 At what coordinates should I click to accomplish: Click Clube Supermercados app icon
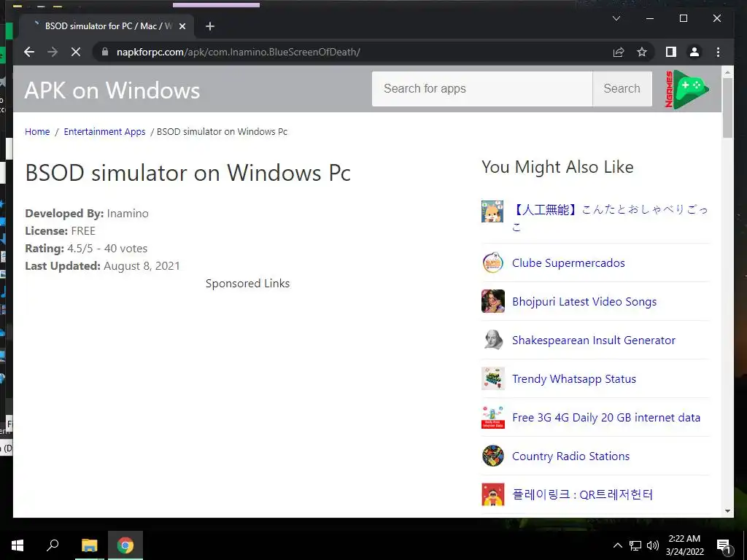pyautogui.click(x=492, y=262)
